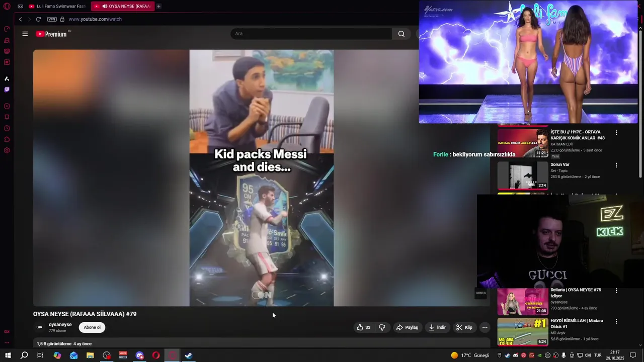Subscribe with the 'Abone ol' button
This screenshot has height=362, width=644.
[x=92, y=327]
